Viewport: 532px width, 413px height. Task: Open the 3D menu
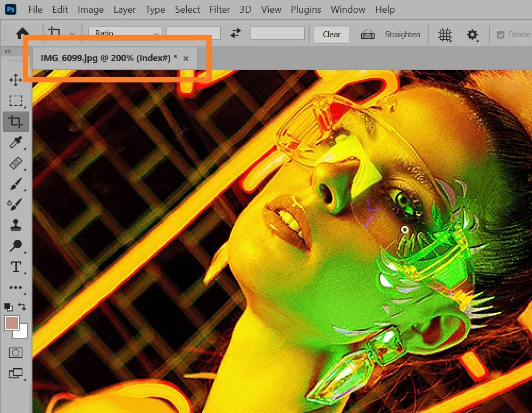click(245, 10)
